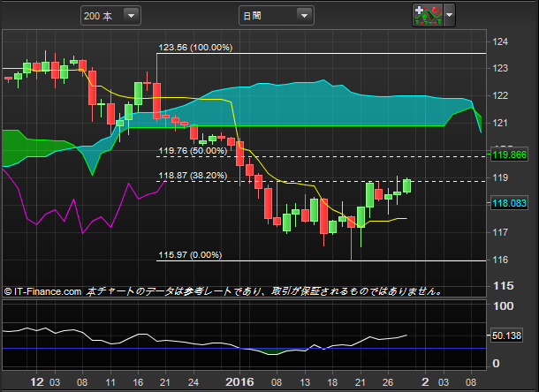
Task: Click the 2016 date axis label
Action: (x=239, y=382)
